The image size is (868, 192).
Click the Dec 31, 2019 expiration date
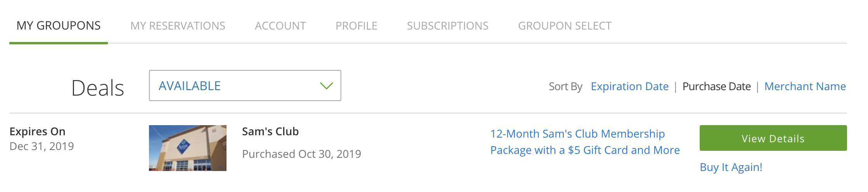pyautogui.click(x=41, y=147)
